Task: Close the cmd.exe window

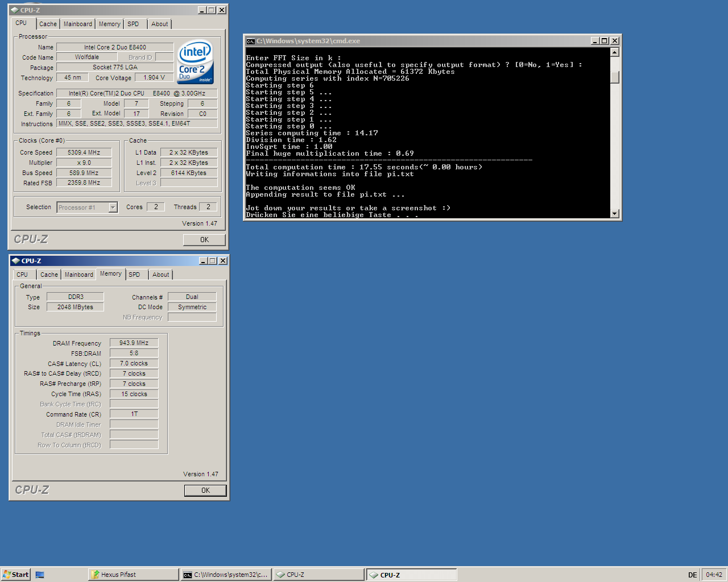Action: [x=615, y=41]
